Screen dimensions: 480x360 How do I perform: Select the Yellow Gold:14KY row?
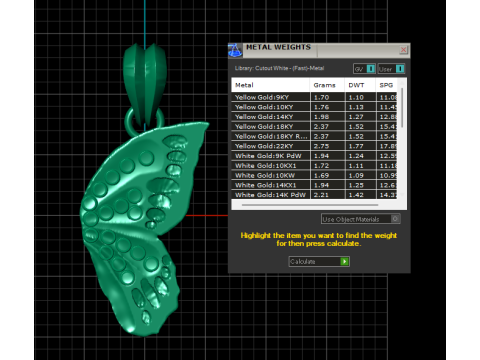click(x=314, y=117)
